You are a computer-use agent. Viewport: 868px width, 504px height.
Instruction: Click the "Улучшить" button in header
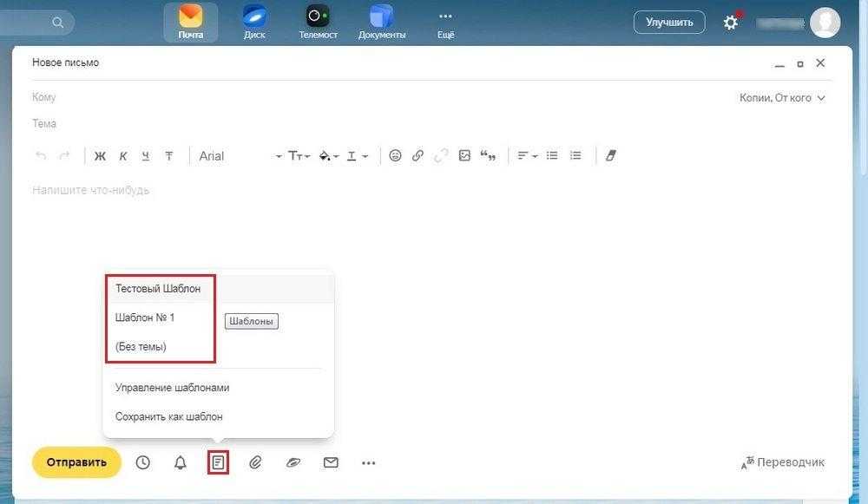pos(669,23)
